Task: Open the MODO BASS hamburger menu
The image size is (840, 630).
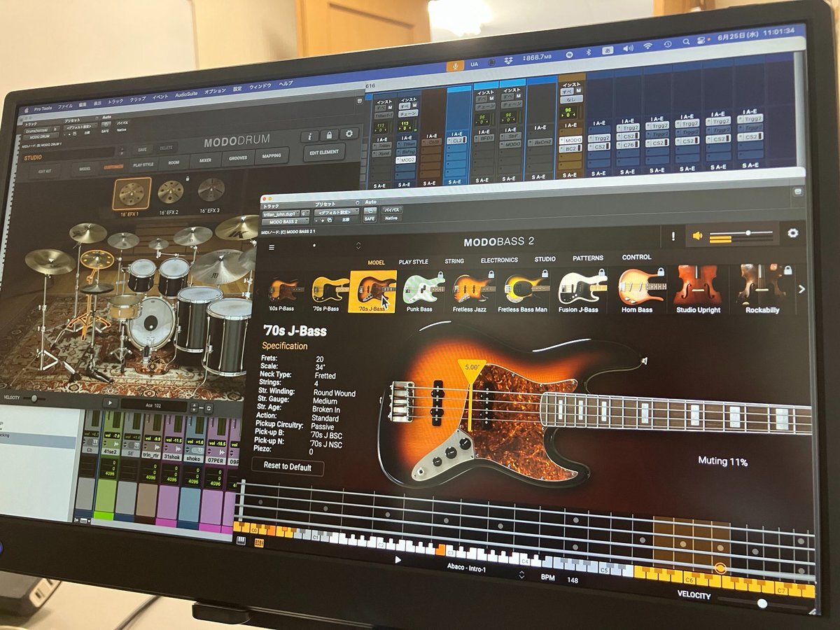Action: (272, 247)
